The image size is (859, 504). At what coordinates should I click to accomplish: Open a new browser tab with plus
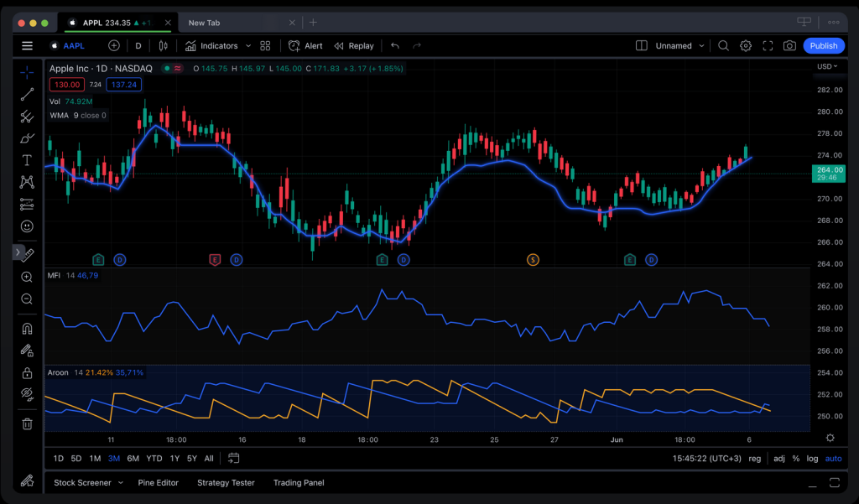tap(313, 23)
